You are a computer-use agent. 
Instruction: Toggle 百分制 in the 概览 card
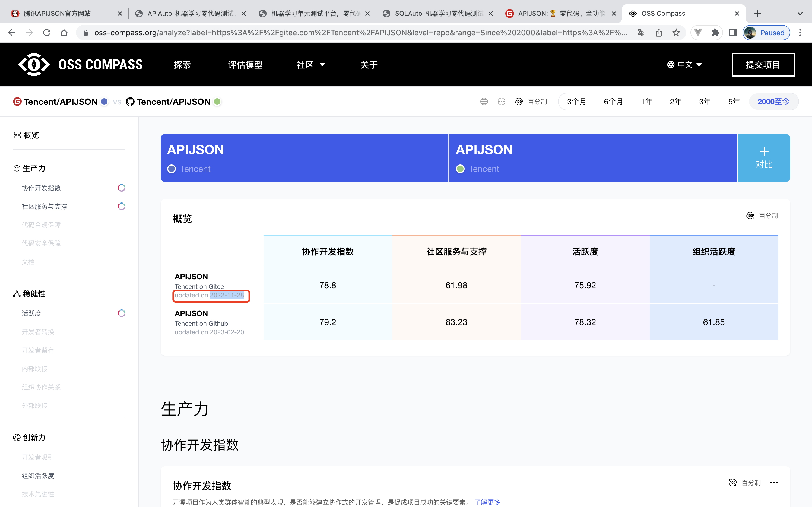point(762,216)
